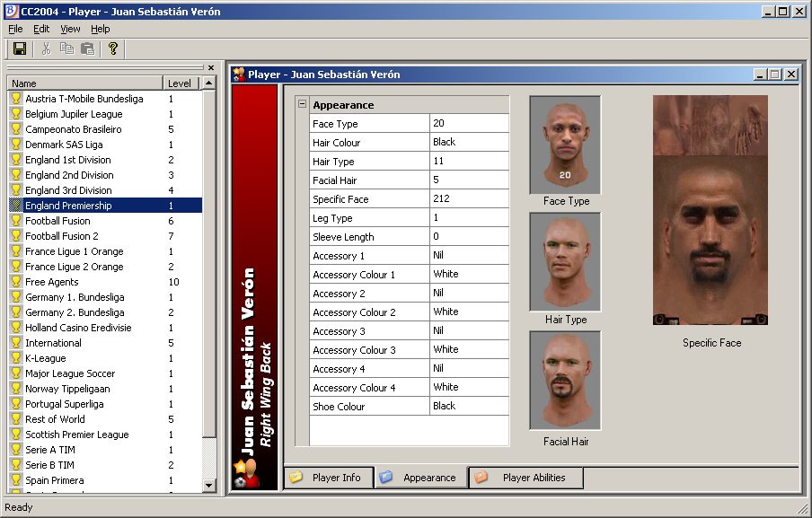Click the Help question mark icon
This screenshot has width=812, height=518.
(113, 48)
